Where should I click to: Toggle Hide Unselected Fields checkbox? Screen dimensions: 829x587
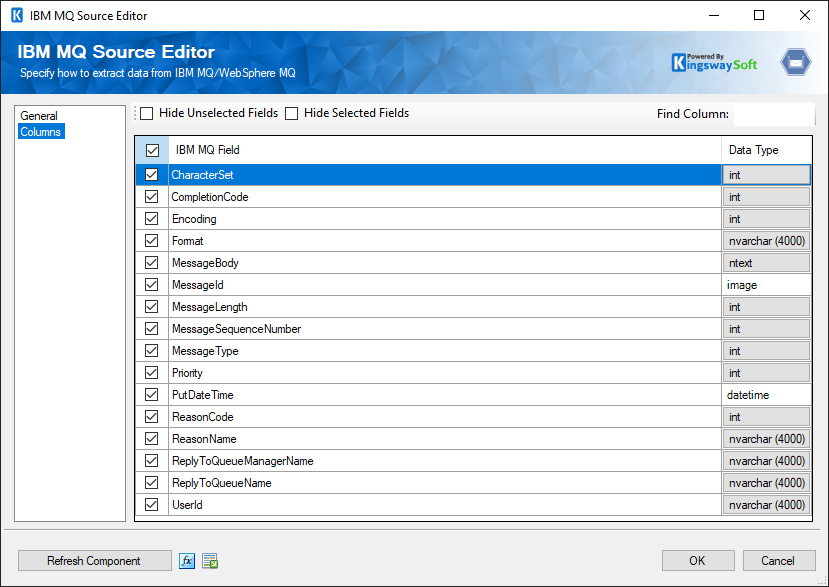point(147,113)
